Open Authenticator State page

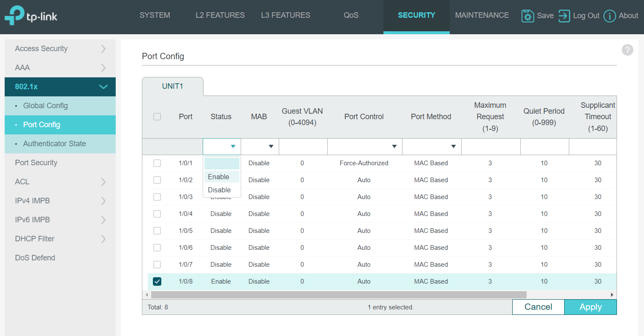click(60, 144)
